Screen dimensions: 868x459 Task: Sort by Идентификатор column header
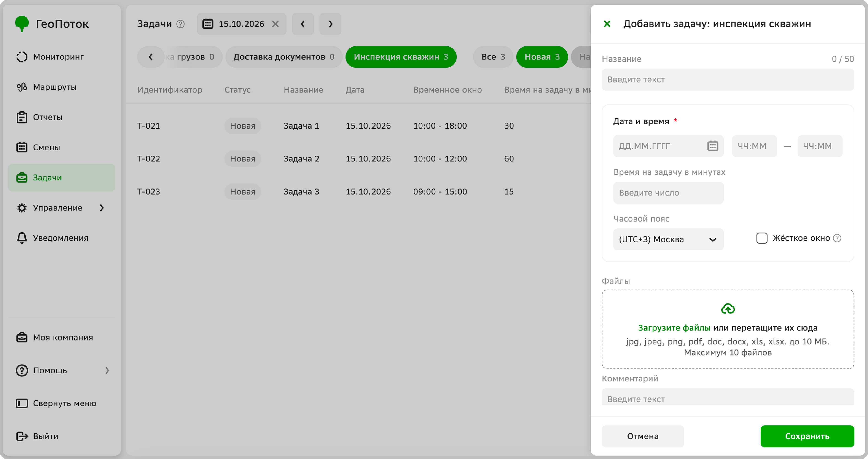[169, 90]
